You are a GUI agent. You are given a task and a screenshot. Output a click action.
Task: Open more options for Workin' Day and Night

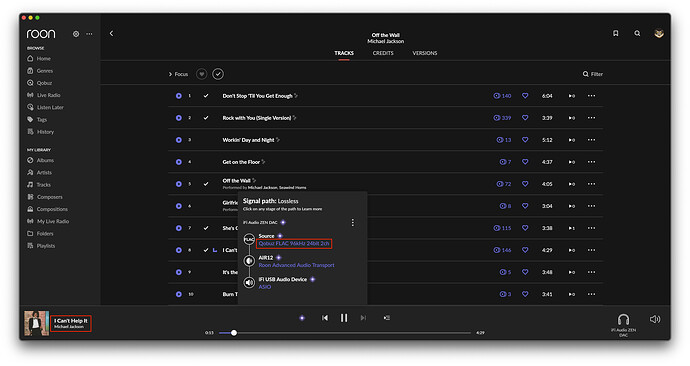[591, 140]
